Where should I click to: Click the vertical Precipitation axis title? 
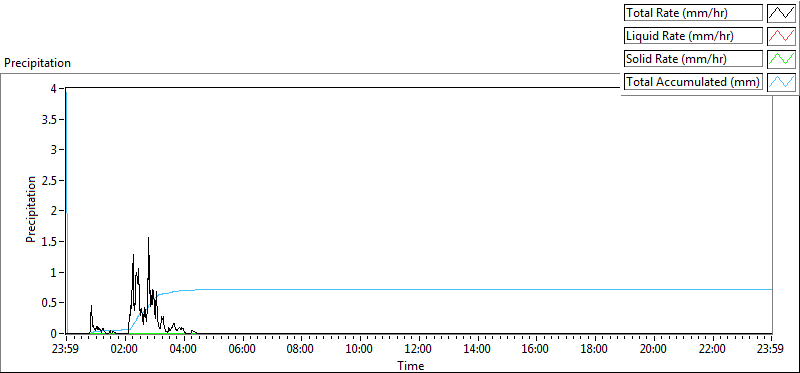click(x=31, y=209)
